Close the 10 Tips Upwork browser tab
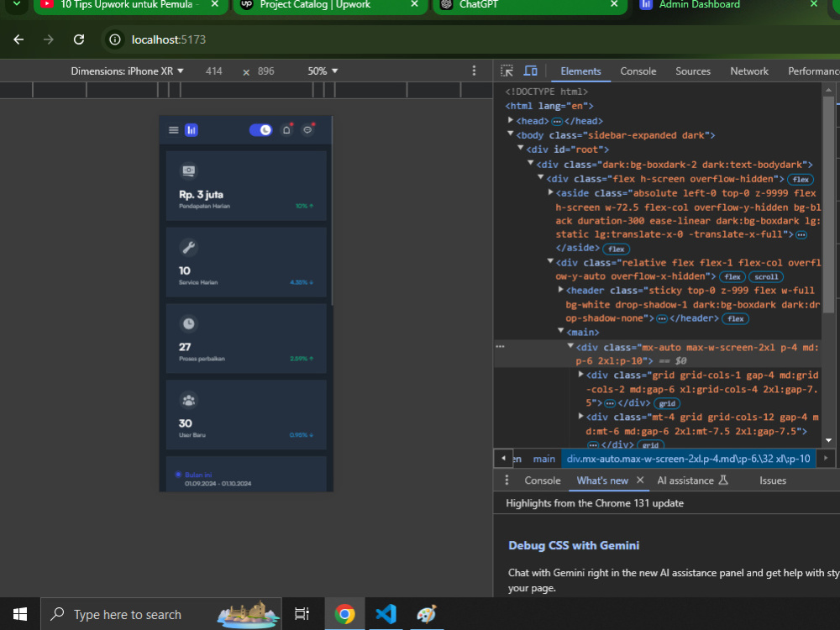The height and width of the screenshot is (630, 840). click(x=215, y=4)
